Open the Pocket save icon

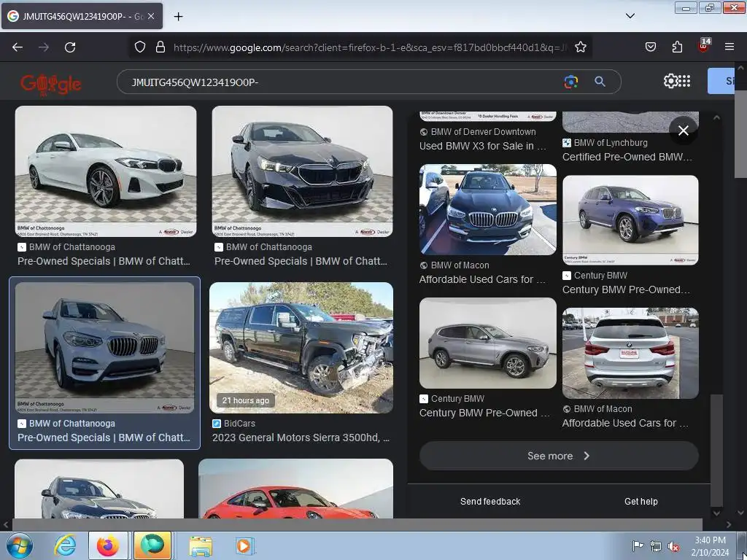(x=650, y=47)
